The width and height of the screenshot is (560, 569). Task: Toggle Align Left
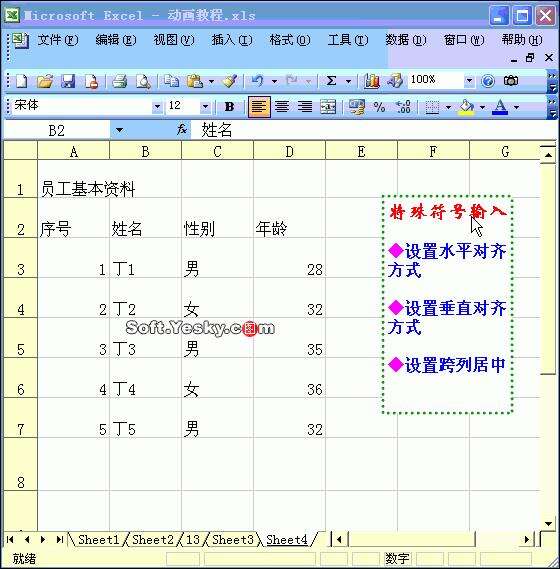point(259,107)
